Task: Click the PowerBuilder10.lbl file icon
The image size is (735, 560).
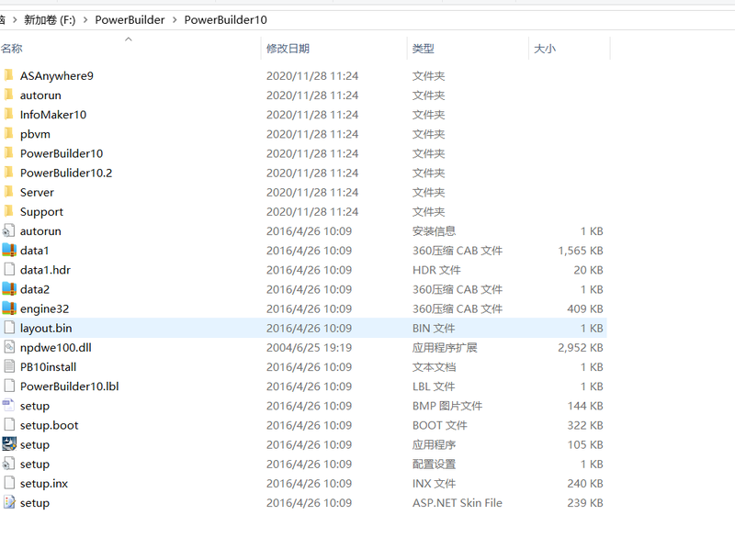Action: click(x=9, y=386)
